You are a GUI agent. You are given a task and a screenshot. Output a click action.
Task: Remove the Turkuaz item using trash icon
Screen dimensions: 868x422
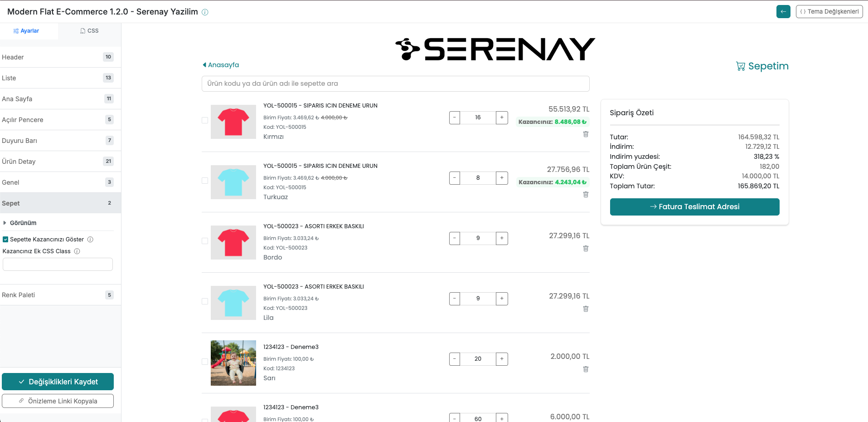coord(586,195)
